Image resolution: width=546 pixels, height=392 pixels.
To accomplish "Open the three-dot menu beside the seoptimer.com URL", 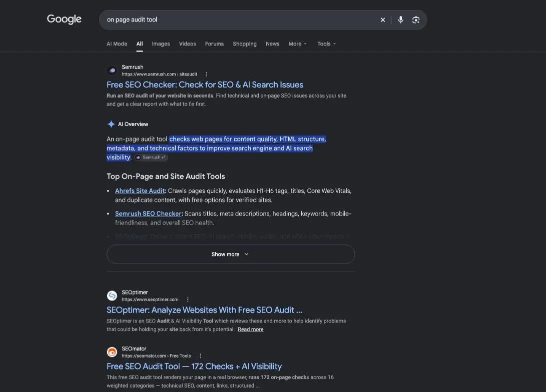I will point(188,299).
